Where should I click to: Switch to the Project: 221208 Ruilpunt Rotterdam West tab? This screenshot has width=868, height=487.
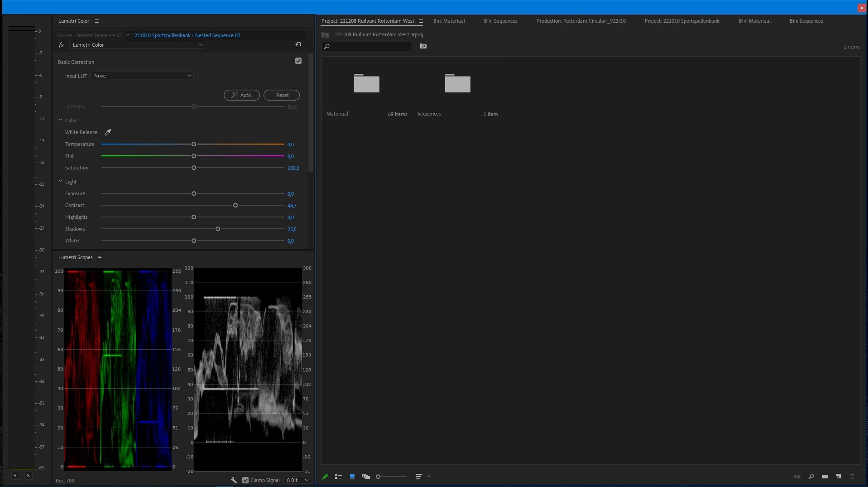(x=368, y=21)
